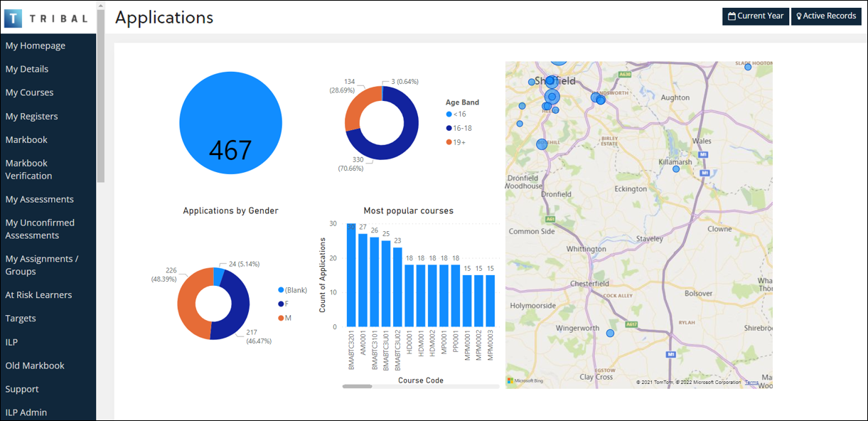Open My Homepage in sidebar
Viewport: 868px width, 421px height.
[x=36, y=46]
